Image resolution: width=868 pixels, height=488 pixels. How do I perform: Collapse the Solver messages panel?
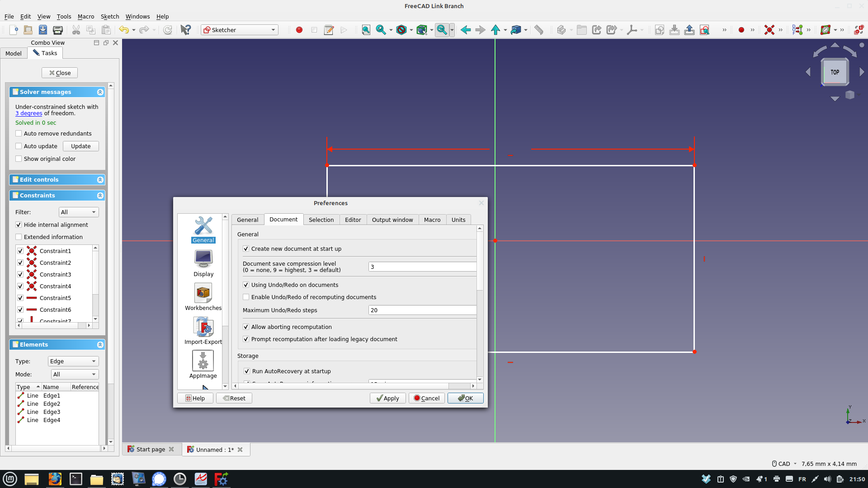[x=99, y=92]
